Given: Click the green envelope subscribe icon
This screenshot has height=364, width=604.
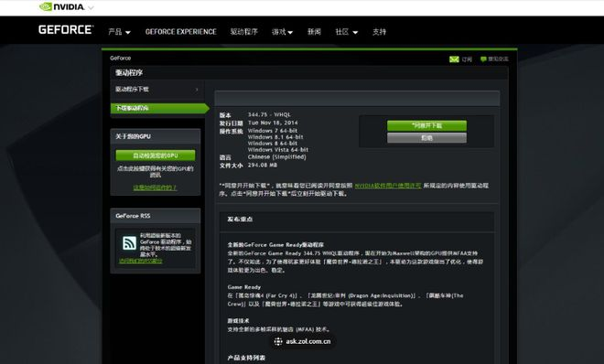Looking at the screenshot, I should coord(454,59).
